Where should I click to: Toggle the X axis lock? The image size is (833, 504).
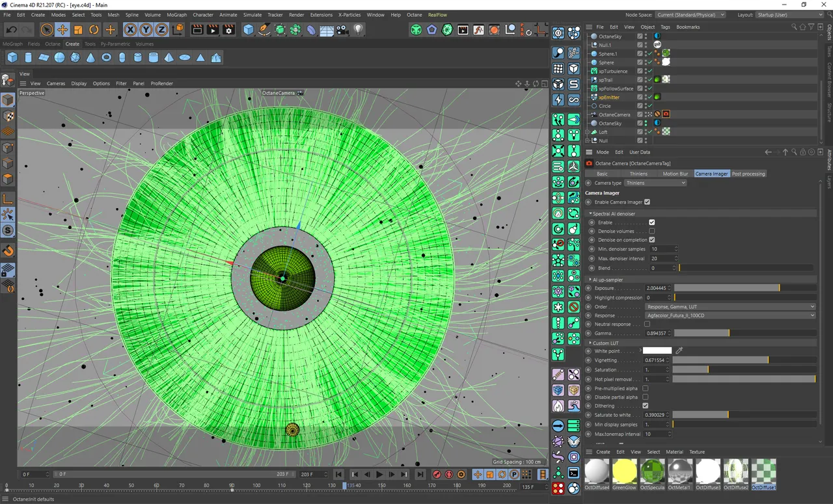[x=130, y=29]
